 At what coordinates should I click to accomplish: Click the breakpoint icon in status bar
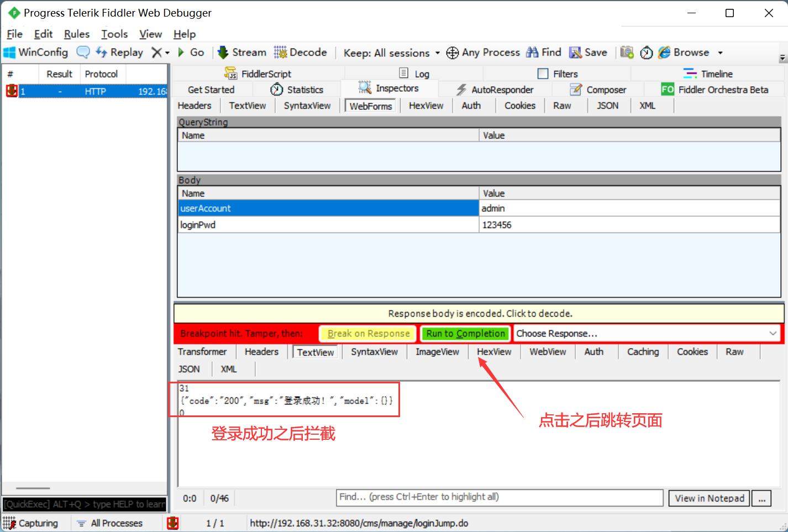click(x=173, y=523)
